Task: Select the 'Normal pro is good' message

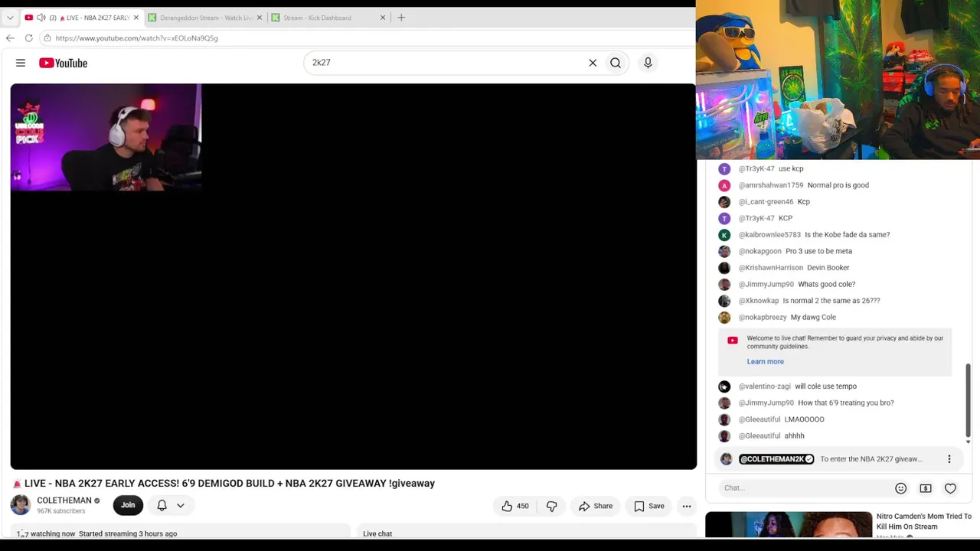Action: (838, 185)
